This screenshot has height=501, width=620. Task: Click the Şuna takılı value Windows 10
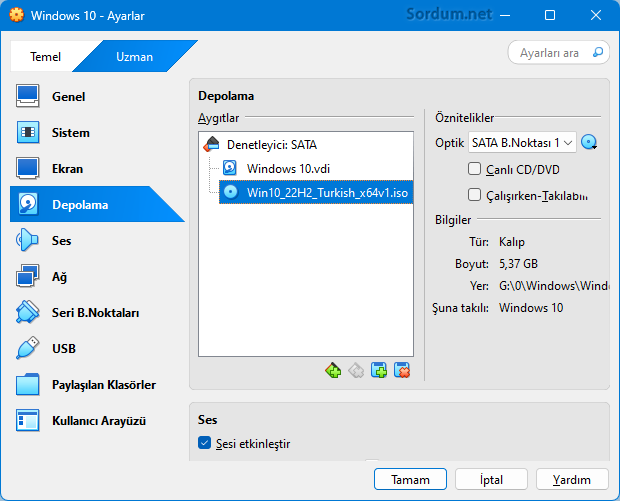(531, 308)
